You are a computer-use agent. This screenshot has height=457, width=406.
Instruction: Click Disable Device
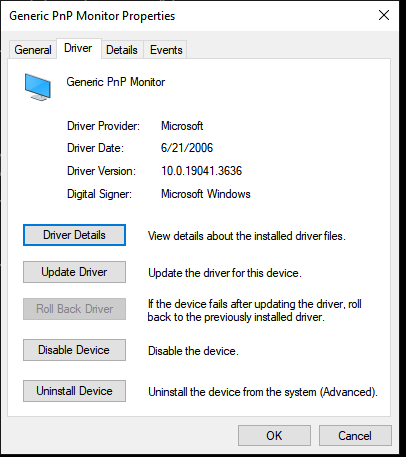click(74, 350)
